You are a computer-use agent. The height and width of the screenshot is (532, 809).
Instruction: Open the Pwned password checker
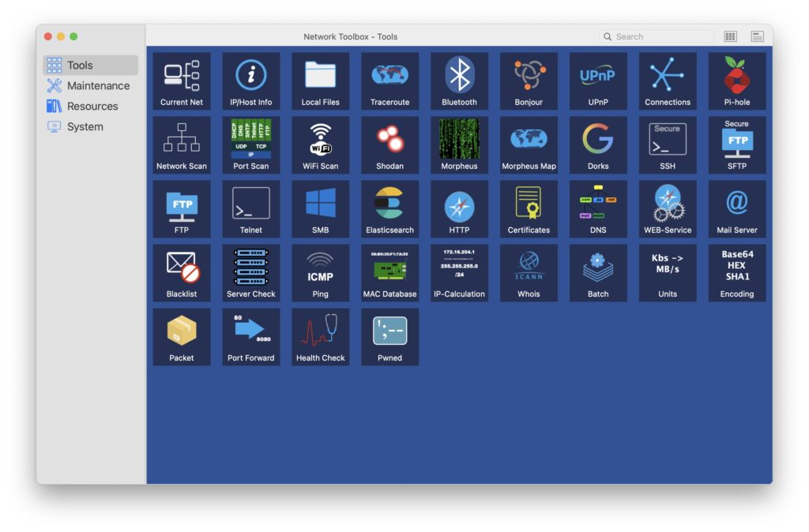pyautogui.click(x=389, y=336)
